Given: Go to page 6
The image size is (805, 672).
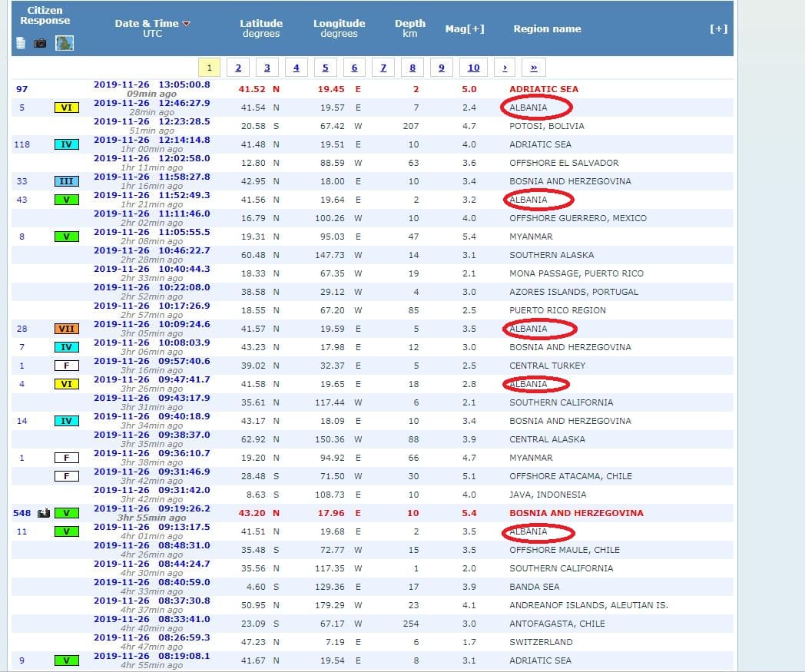Looking at the screenshot, I should [354, 68].
